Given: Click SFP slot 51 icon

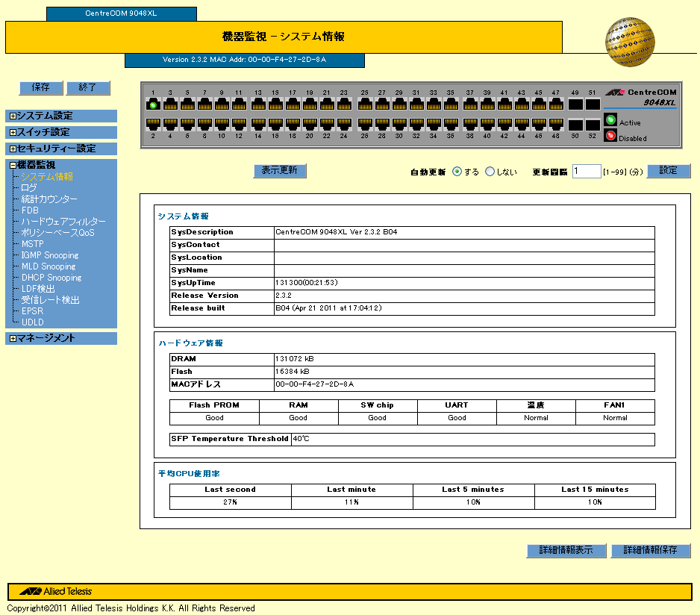Looking at the screenshot, I should coord(593,104).
